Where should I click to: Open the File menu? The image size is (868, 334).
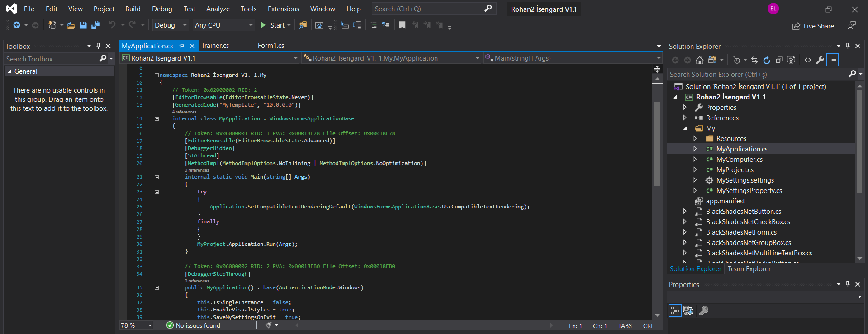pyautogui.click(x=29, y=9)
